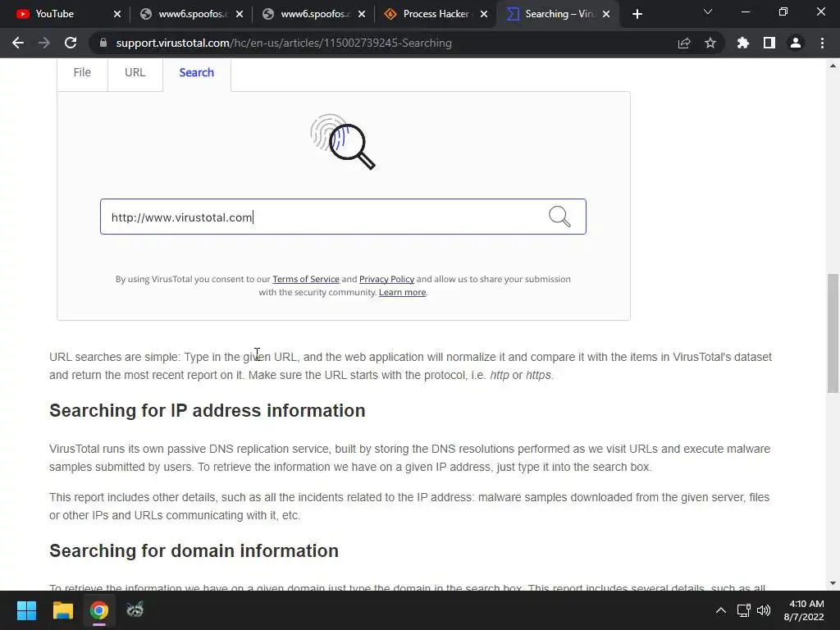Viewport: 840px width, 630px height.
Task: Show hidden system tray icons
Action: [x=721, y=610]
